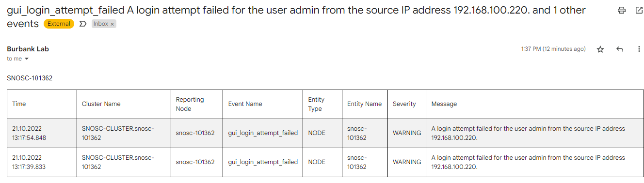Image resolution: width=644 pixels, height=183 pixels.
Task: Expand recipient details arrow next to "to me"
Action: pos(27,59)
